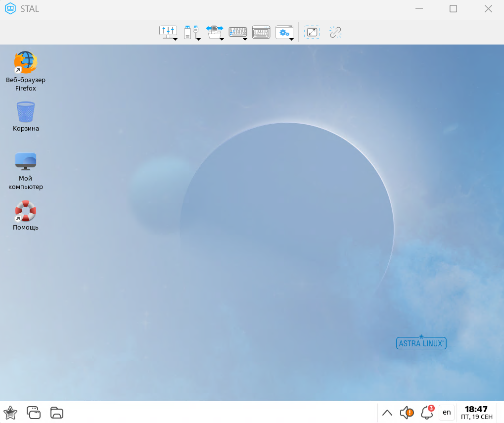This screenshot has width=504, height=423.
Task: Click the disconnect link icon
Action: (x=335, y=32)
